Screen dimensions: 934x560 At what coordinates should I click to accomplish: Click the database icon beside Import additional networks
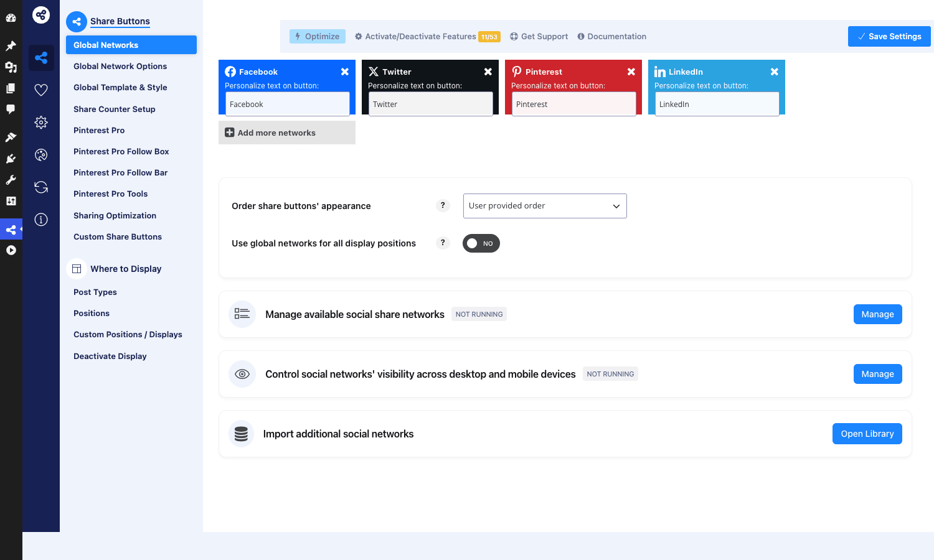[x=242, y=434]
